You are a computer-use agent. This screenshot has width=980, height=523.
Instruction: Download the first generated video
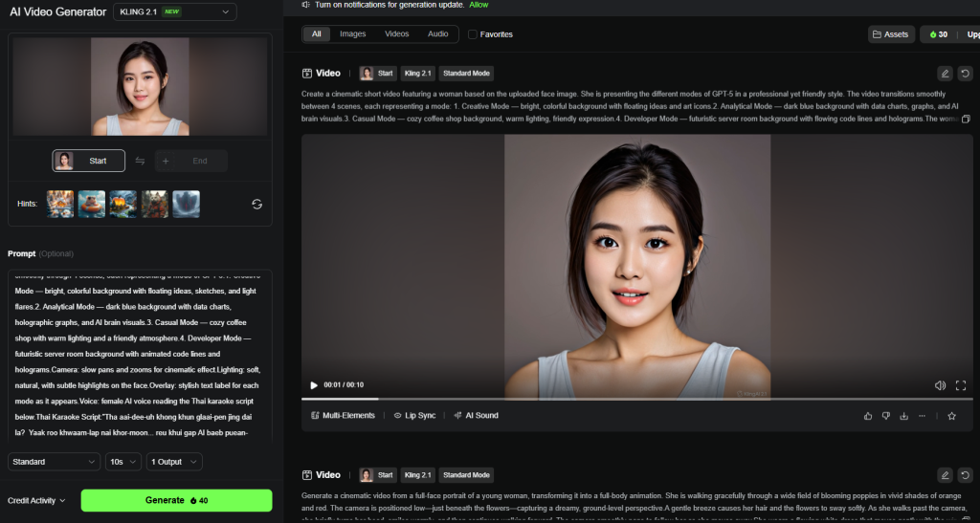(903, 416)
